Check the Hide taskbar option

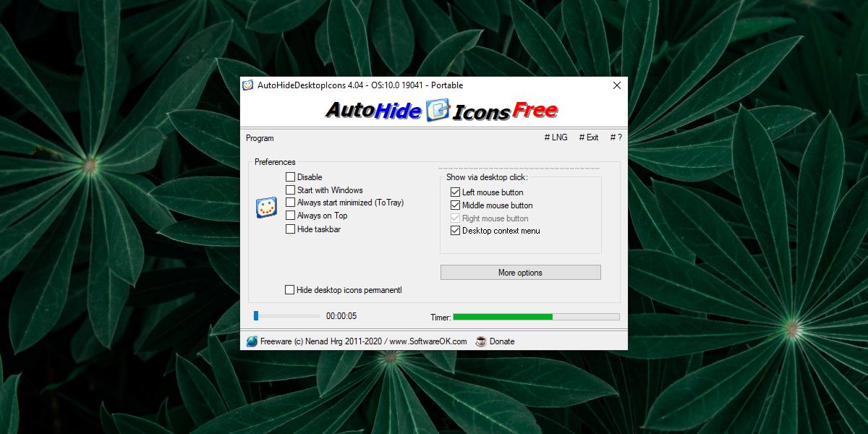(x=290, y=229)
